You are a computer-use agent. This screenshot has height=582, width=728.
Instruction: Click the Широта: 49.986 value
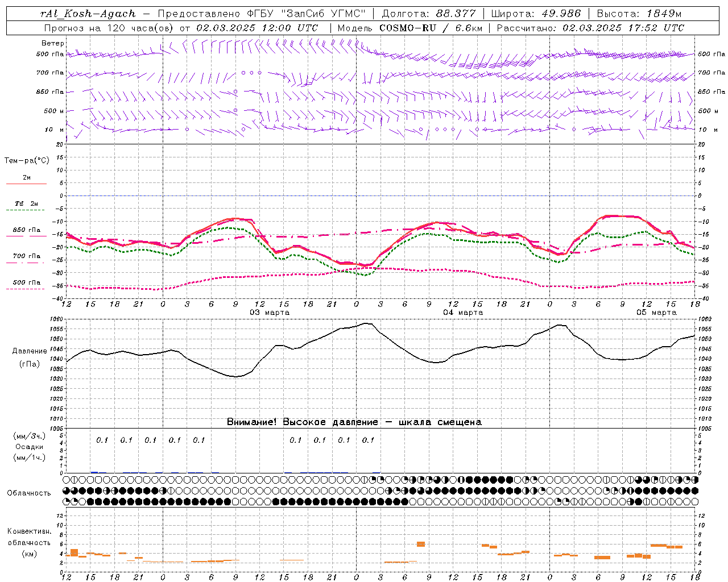[536, 14]
